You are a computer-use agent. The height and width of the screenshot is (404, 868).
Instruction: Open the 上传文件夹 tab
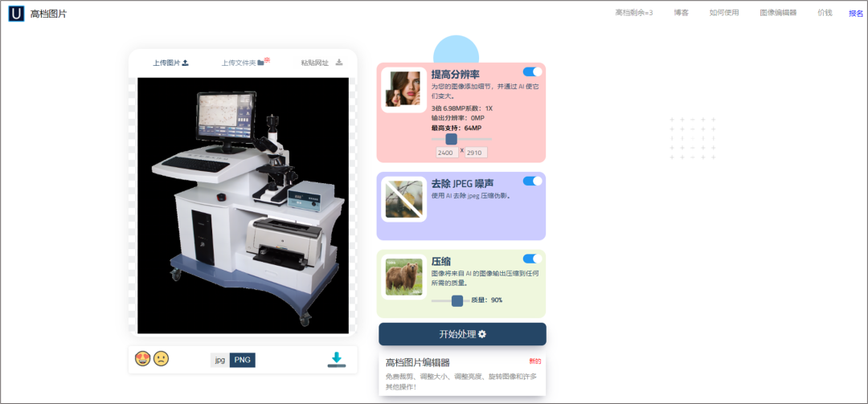[244, 63]
